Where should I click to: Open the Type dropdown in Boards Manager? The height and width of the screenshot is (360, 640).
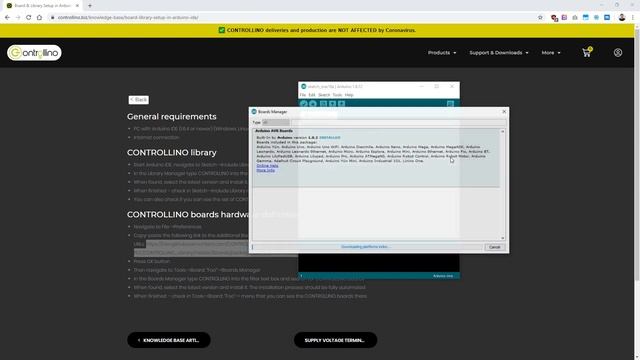coord(276,122)
